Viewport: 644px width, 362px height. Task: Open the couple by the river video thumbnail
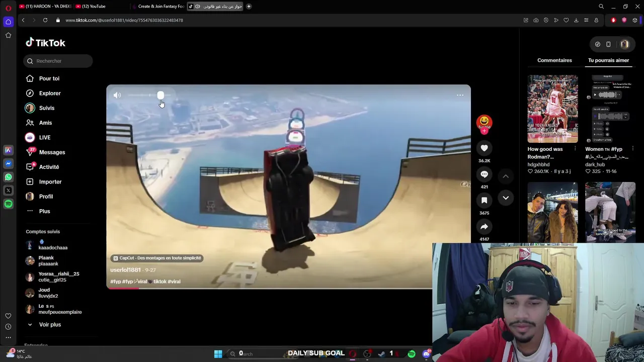tap(552, 212)
